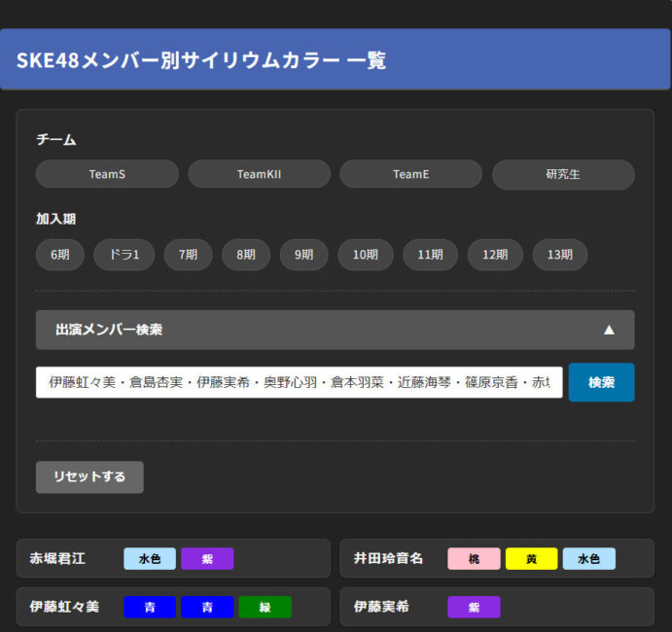Viewport: 672px width, 632px height.
Task: Click the 加入期 section label
Action: coord(56,219)
